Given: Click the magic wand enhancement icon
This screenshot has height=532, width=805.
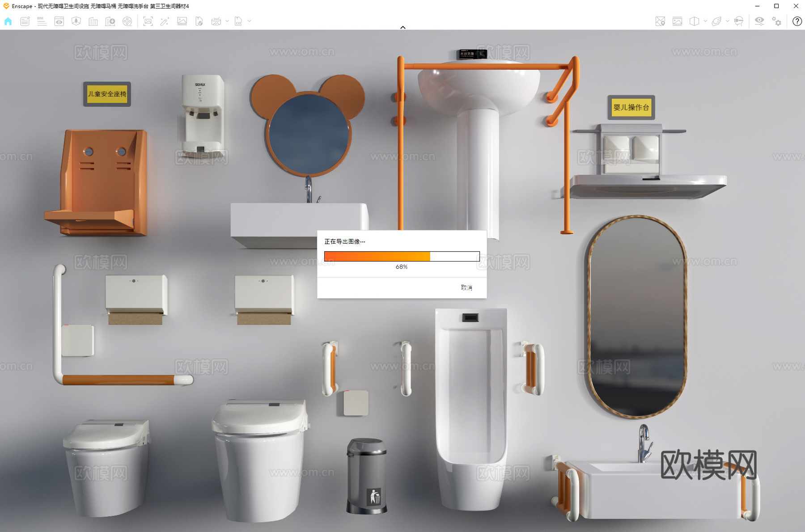Looking at the screenshot, I should point(165,21).
